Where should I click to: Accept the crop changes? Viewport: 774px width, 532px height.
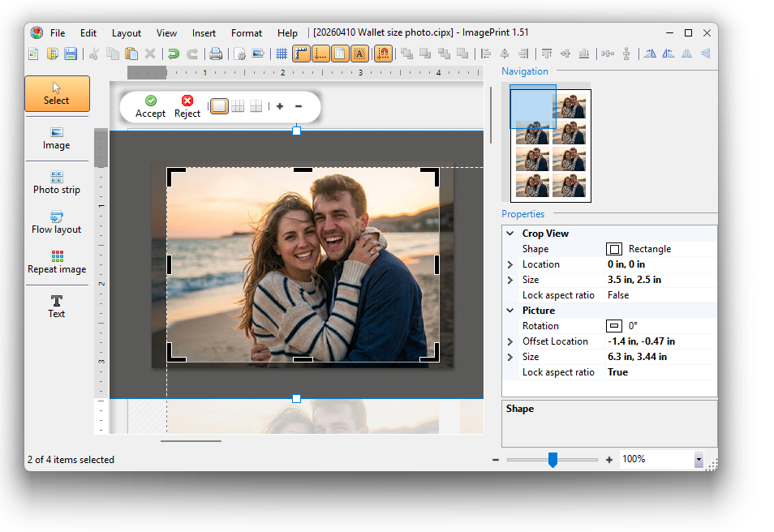click(x=150, y=106)
